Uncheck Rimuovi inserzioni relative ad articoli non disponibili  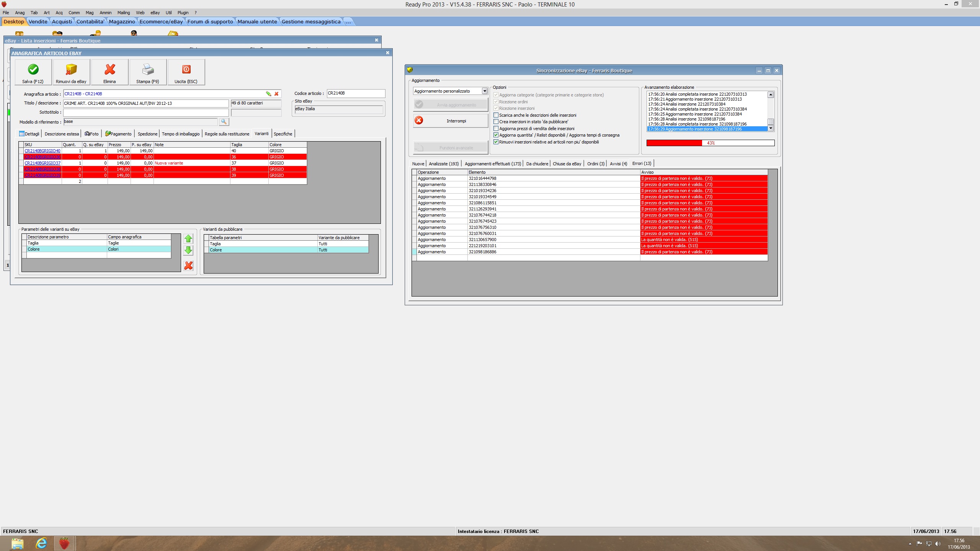point(496,142)
